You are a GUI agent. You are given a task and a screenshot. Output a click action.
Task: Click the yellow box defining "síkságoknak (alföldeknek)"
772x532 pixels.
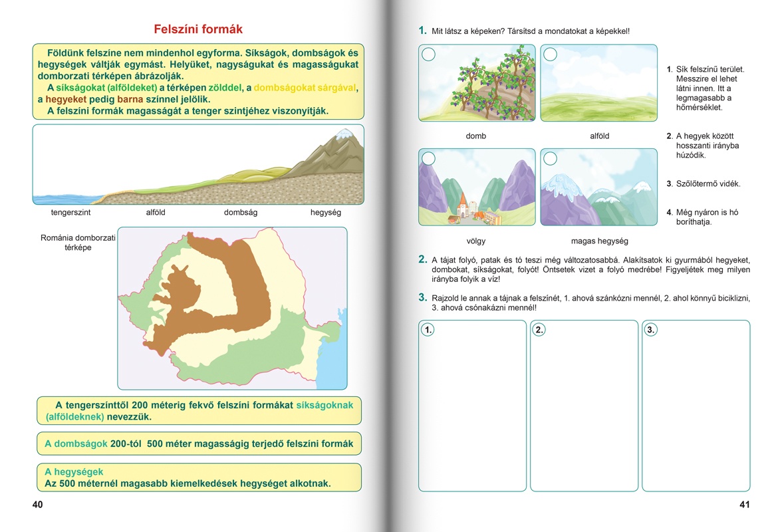point(199,411)
